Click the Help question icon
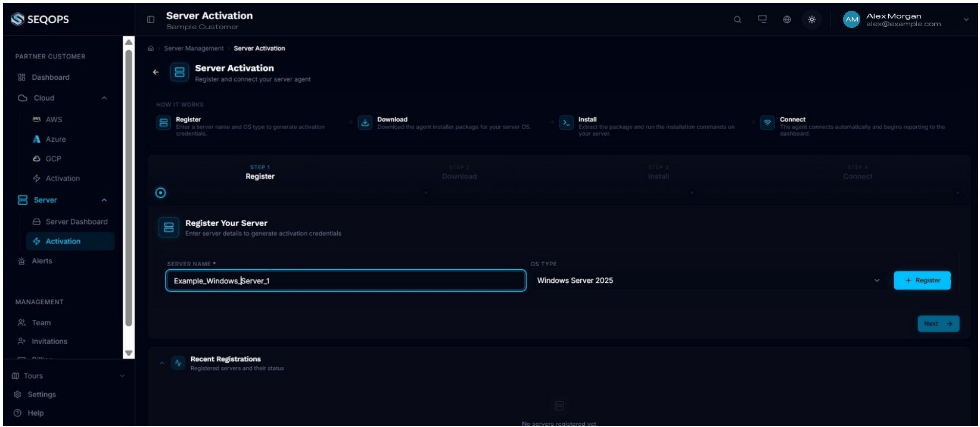 (x=17, y=413)
